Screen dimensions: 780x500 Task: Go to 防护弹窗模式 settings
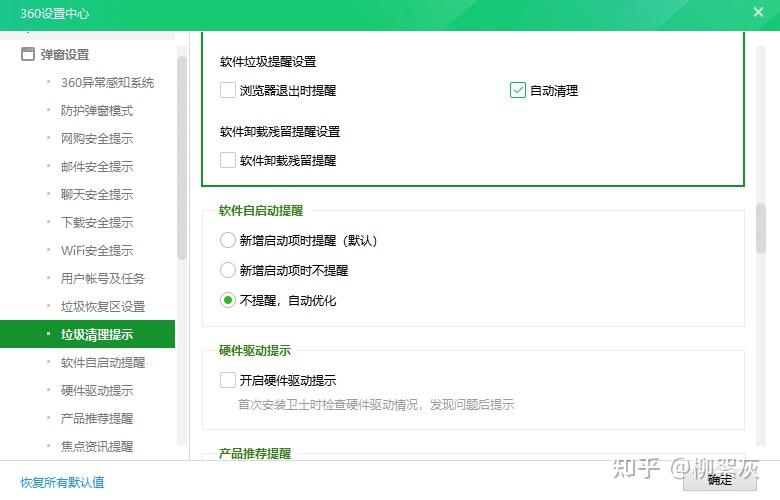[x=97, y=110]
